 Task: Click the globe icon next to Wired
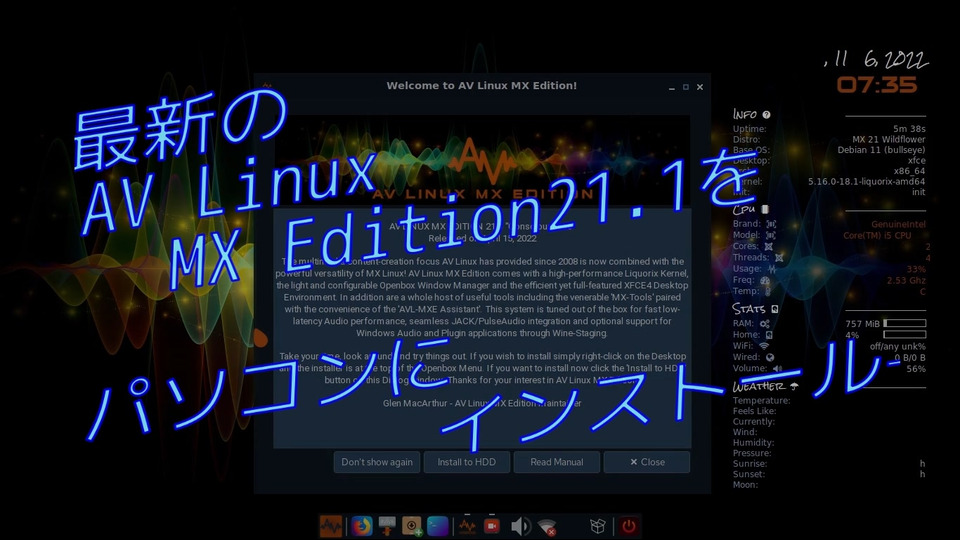(x=770, y=358)
